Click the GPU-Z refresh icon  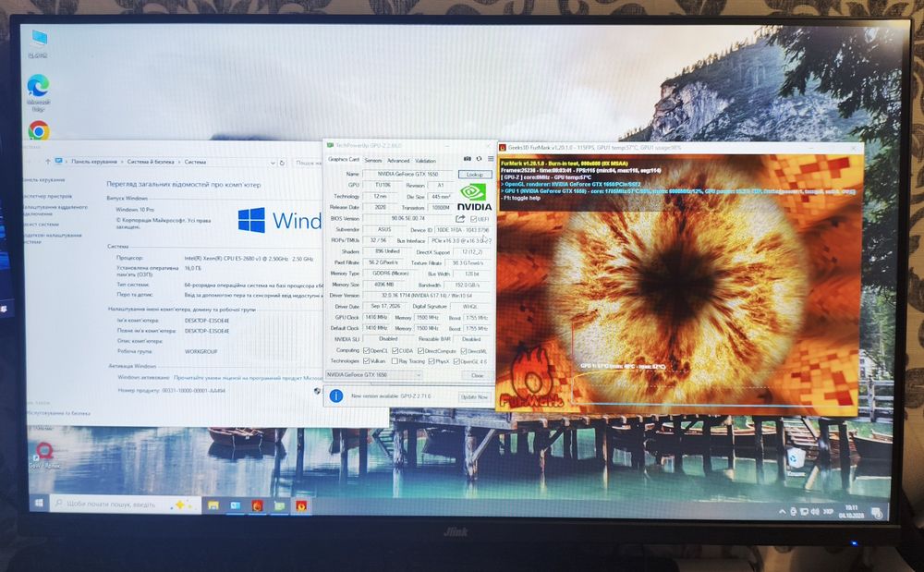coord(479,159)
